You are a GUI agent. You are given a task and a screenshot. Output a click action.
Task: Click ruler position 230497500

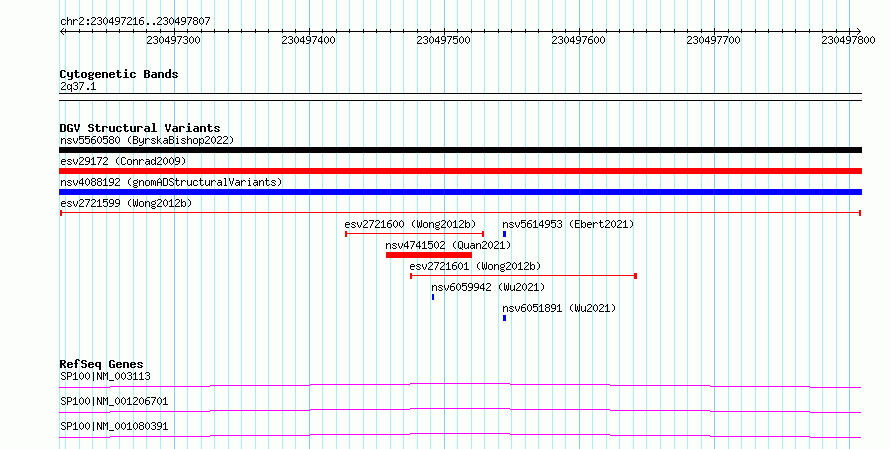pos(444,40)
